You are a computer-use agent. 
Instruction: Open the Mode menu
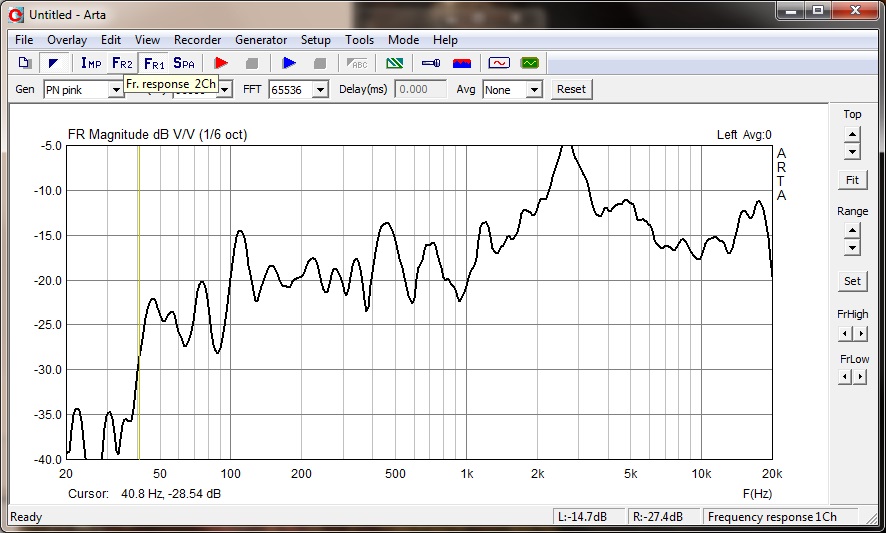403,40
